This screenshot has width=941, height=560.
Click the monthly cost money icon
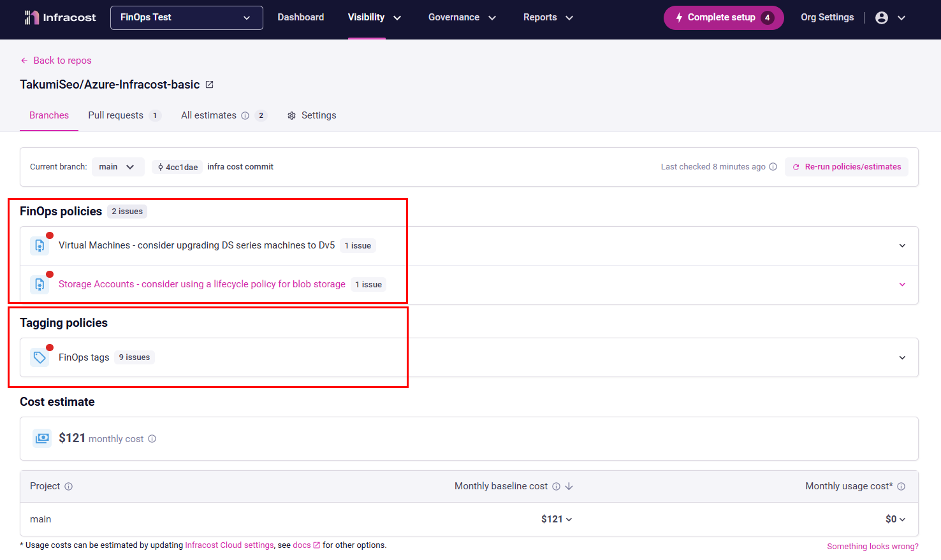(42, 438)
